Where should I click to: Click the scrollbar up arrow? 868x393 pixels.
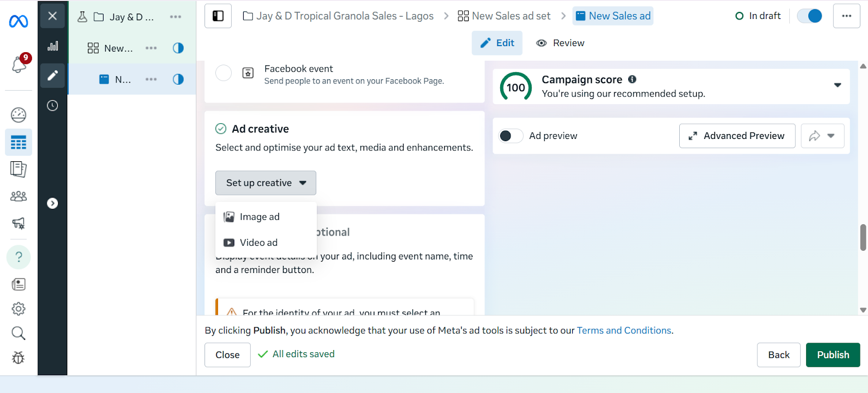click(x=863, y=66)
